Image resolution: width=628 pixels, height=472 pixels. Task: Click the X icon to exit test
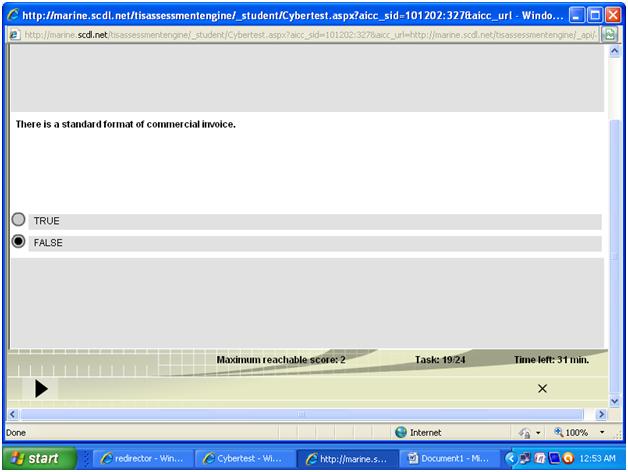pyautogui.click(x=542, y=388)
